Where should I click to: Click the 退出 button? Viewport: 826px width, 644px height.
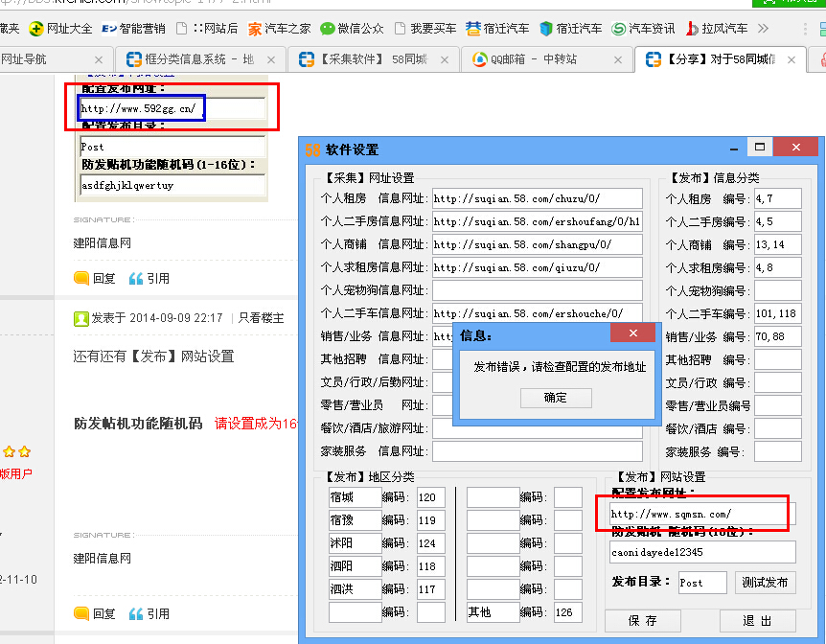coord(757,621)
